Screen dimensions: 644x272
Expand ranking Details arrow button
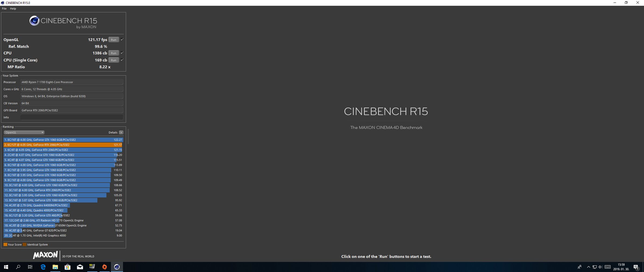(x=121, y=132)
